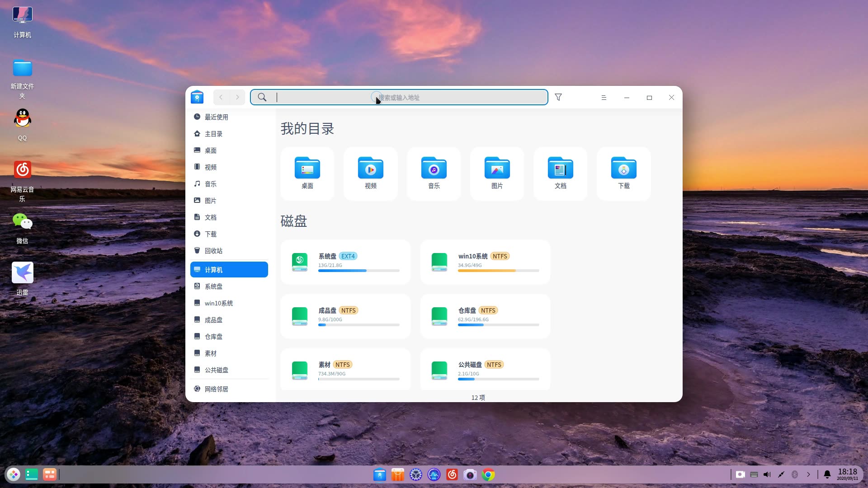Viewport: 868px width, 488px height.
Task: Select 回收站 in the sidebar
Action: click(x=213, y=251)
